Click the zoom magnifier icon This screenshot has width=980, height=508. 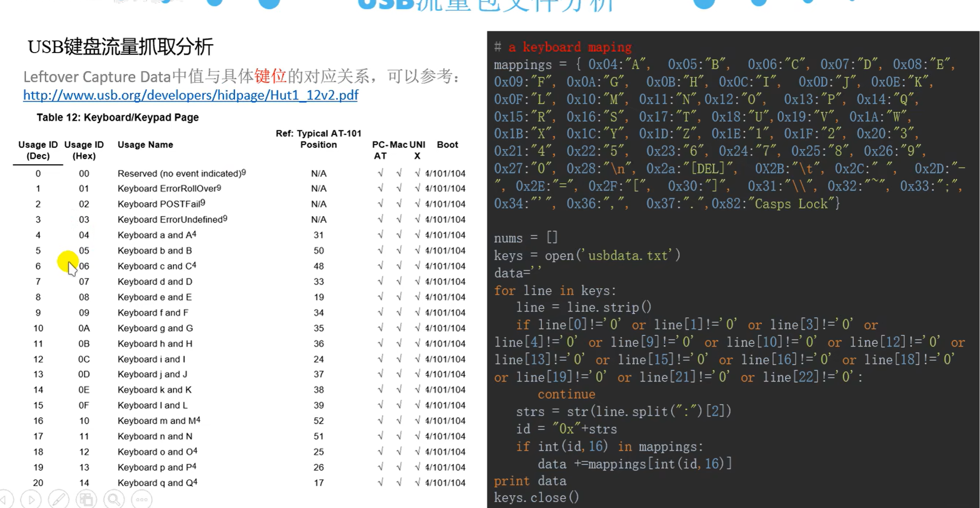point(114,499)
